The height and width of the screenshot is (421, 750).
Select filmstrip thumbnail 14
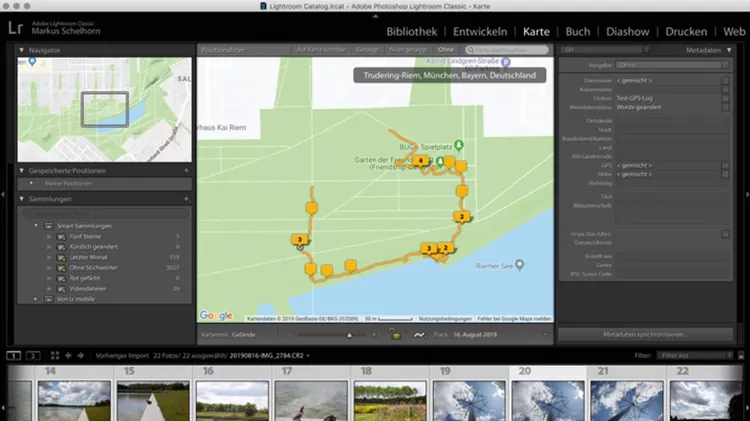pyautogui.click(x=74, y=401)
